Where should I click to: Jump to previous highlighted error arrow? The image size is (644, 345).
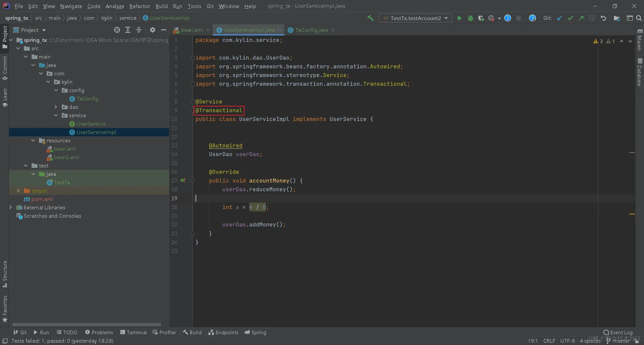[x=622, y=41]
